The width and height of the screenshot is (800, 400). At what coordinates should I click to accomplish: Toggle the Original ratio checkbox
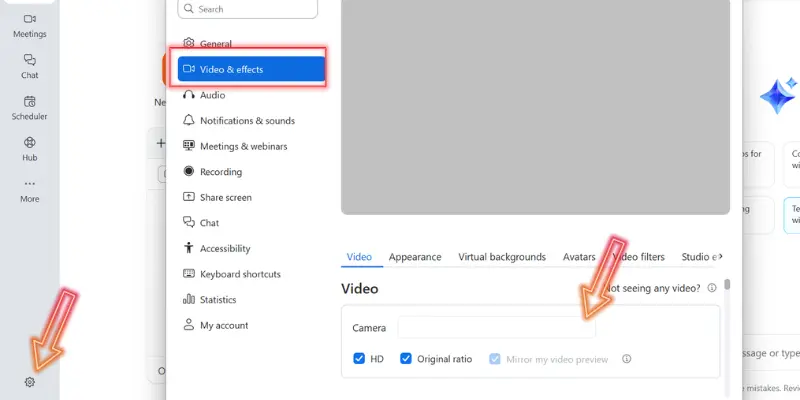click(x=406, y=359)
